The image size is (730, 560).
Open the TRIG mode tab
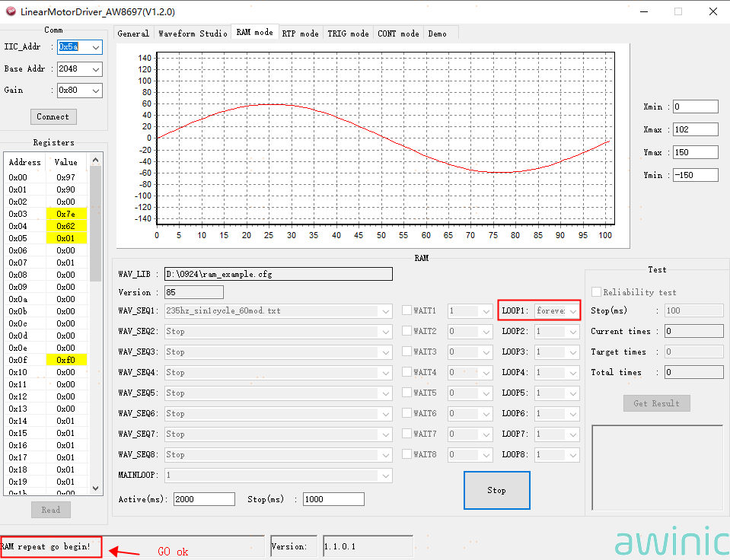(x=348, y=33)
